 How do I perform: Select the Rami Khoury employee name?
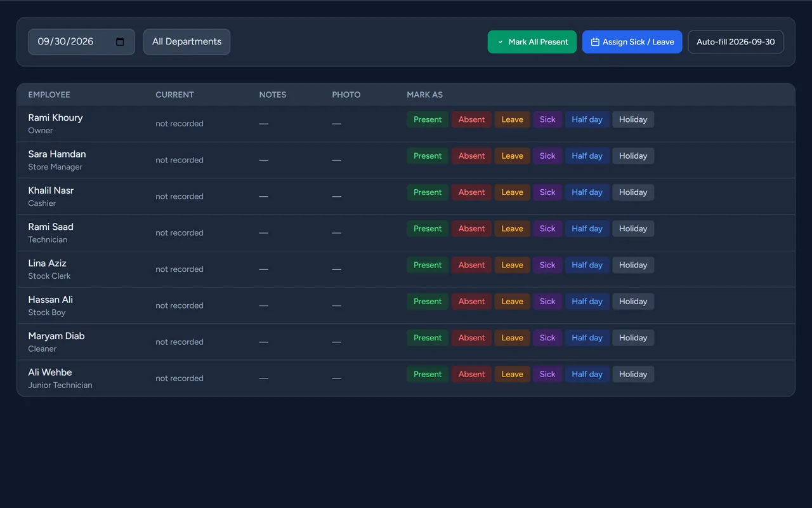(x=55, y=117)
